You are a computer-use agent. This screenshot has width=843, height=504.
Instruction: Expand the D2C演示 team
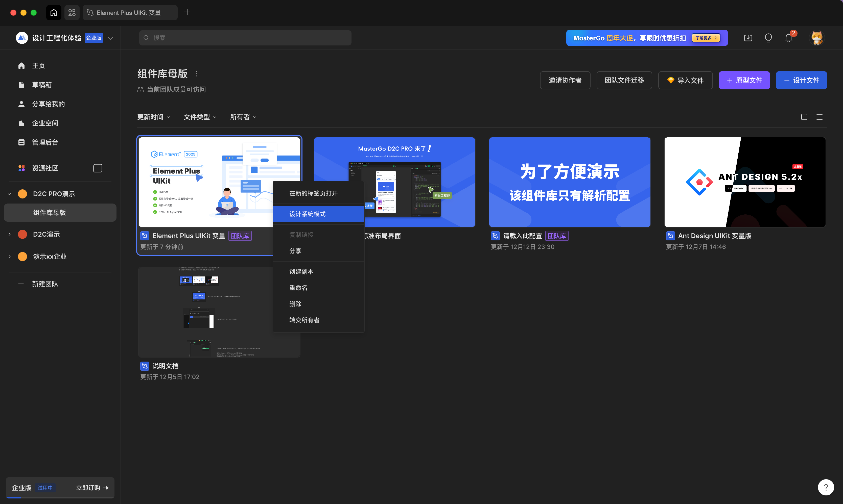tap(10, 234)
